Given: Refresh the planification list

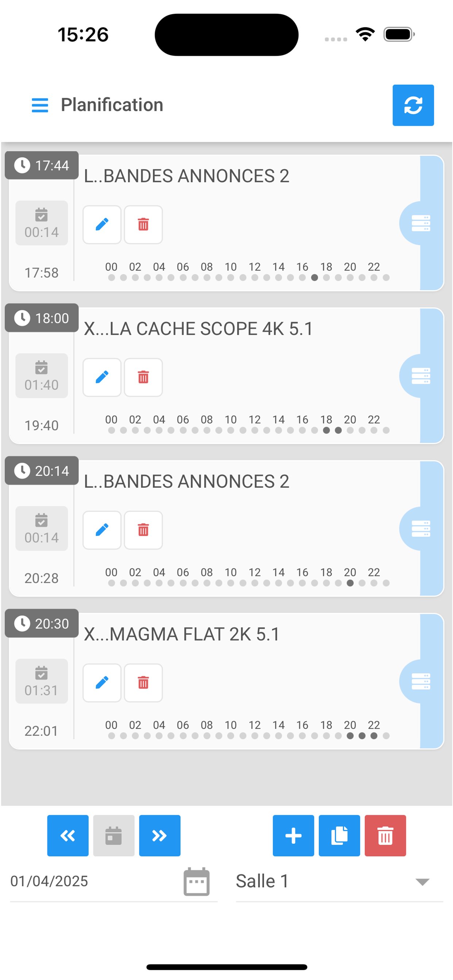Looking at the screenshot, I should pyautogui.click(x=413, y=105).
